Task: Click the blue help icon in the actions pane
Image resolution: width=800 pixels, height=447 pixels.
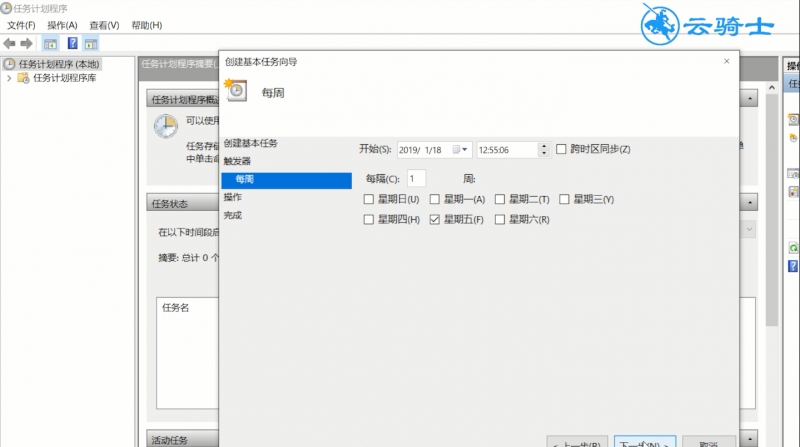Action: [x=793, y=266]
